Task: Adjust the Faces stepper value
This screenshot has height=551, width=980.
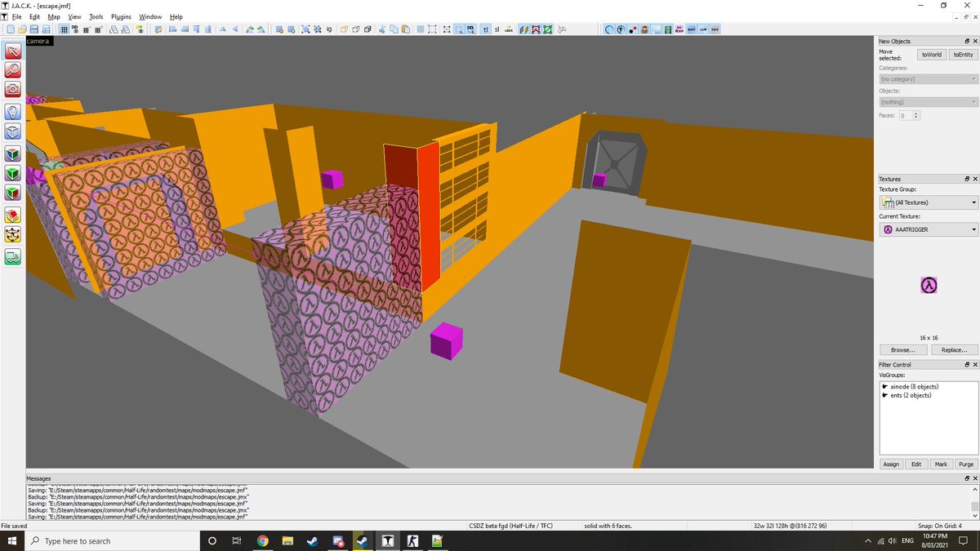Action: tap(916, 116)
